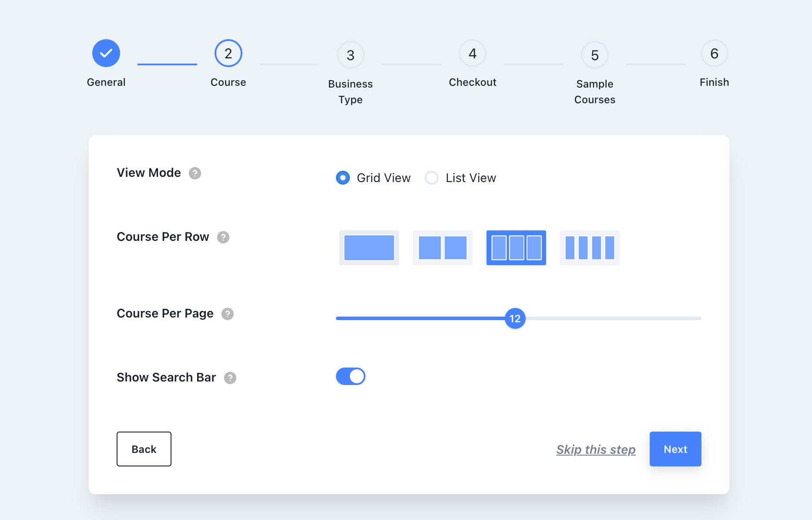Select the one-column course layout icon
812x520 pixels.
[369, 248]
